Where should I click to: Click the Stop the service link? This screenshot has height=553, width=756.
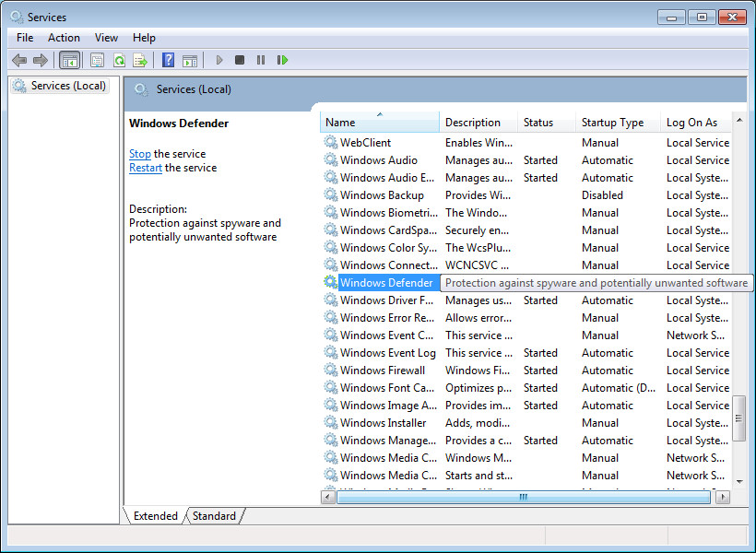[x=139, y=154]
